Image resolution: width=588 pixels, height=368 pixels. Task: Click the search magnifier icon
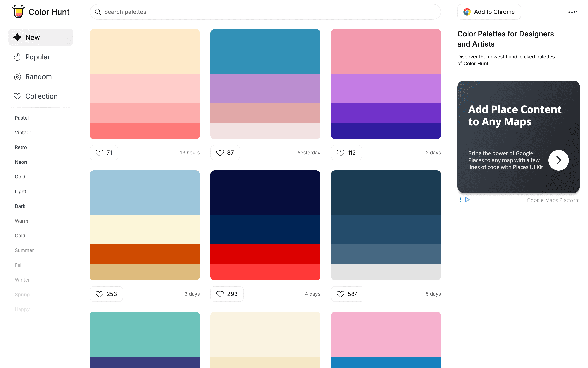[98, 12]
